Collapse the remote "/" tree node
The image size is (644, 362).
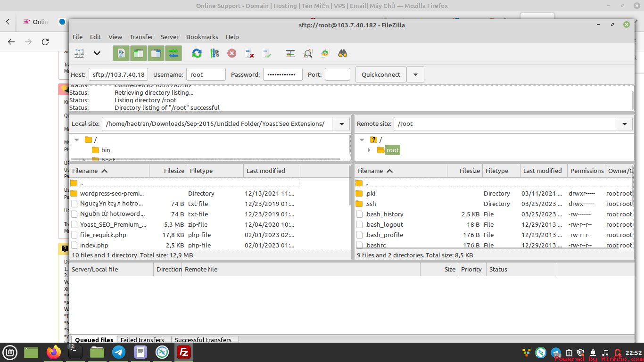tap(362, 140)
